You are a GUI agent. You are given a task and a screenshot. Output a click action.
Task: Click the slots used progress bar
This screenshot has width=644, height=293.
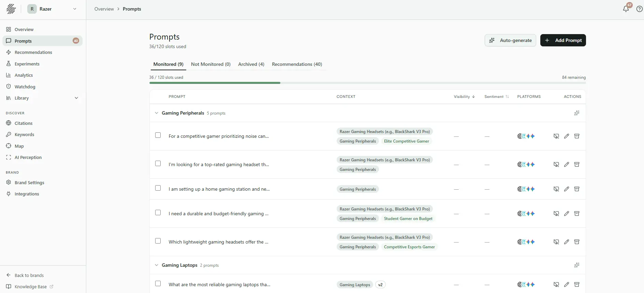coord(367,83)
